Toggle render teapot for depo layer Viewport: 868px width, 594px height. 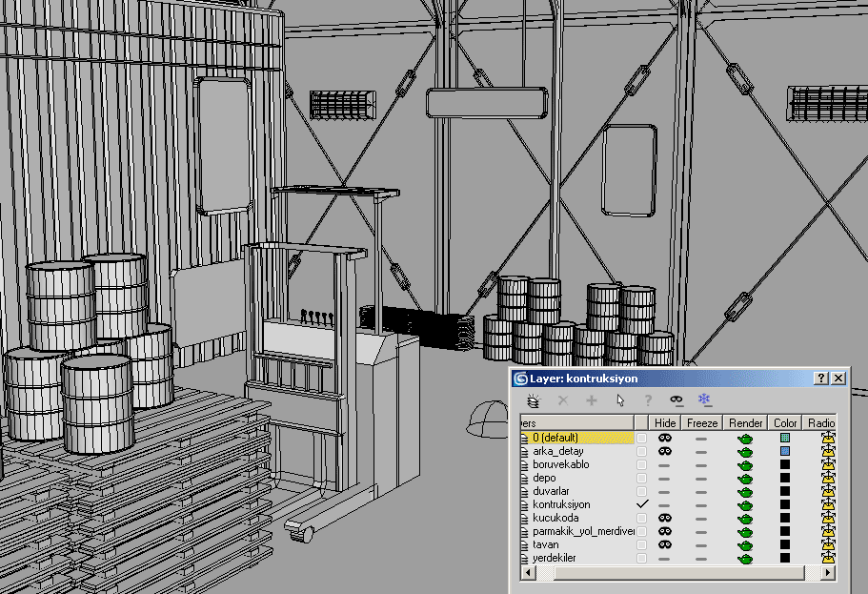[745, 478]
